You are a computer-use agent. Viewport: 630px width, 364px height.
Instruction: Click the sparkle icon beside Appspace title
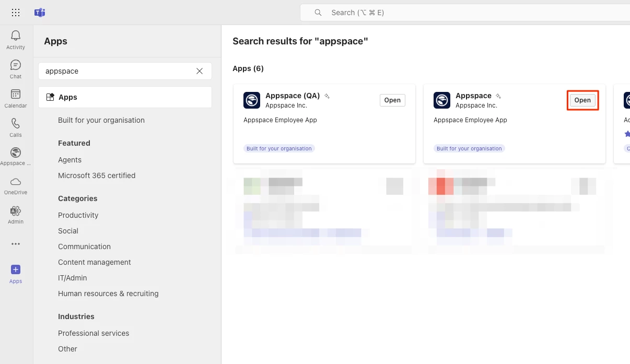(498, 96)
